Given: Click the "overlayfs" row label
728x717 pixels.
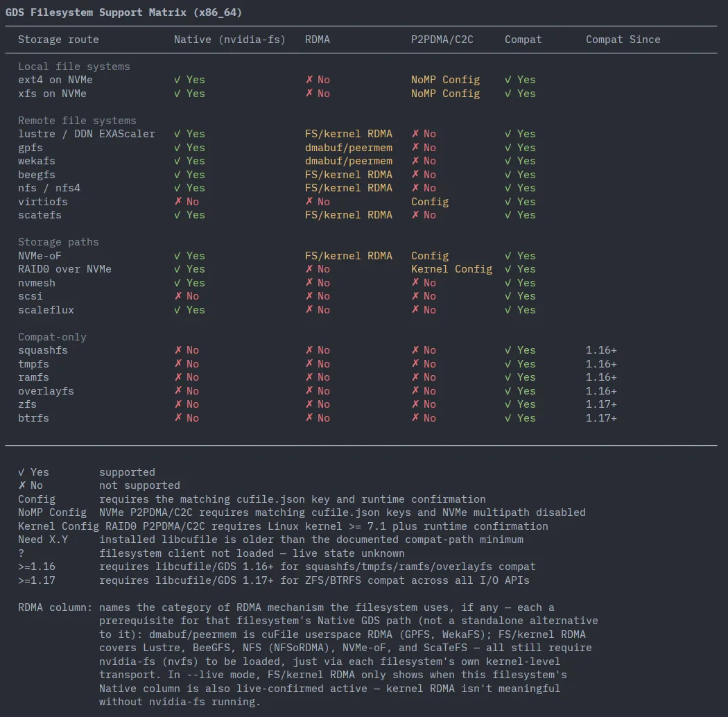Looking at the screenshot, I should (46, 391).
